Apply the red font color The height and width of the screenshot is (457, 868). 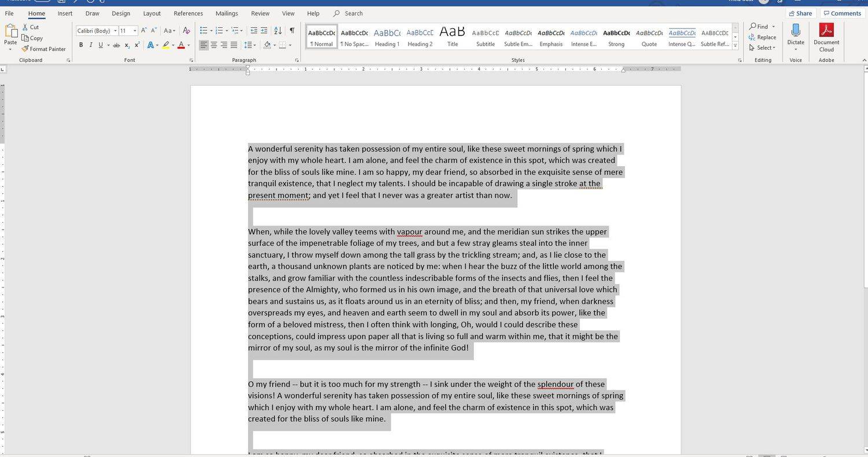[181, 45]
